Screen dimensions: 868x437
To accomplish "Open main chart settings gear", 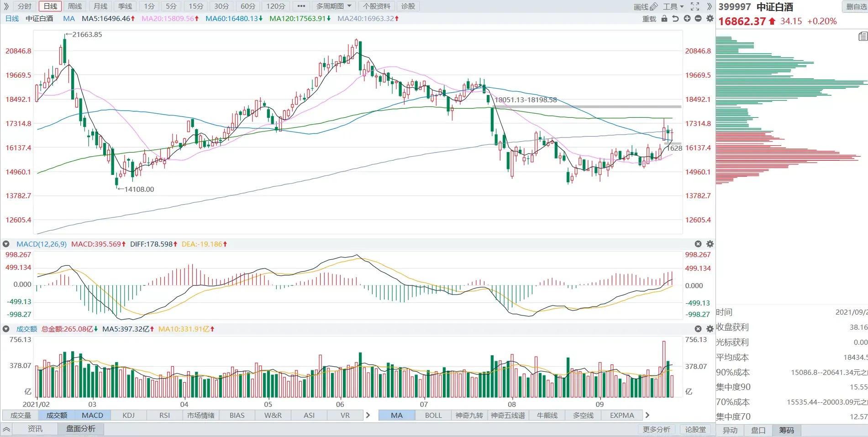I will pyautogui.click(x=710, y=18).
